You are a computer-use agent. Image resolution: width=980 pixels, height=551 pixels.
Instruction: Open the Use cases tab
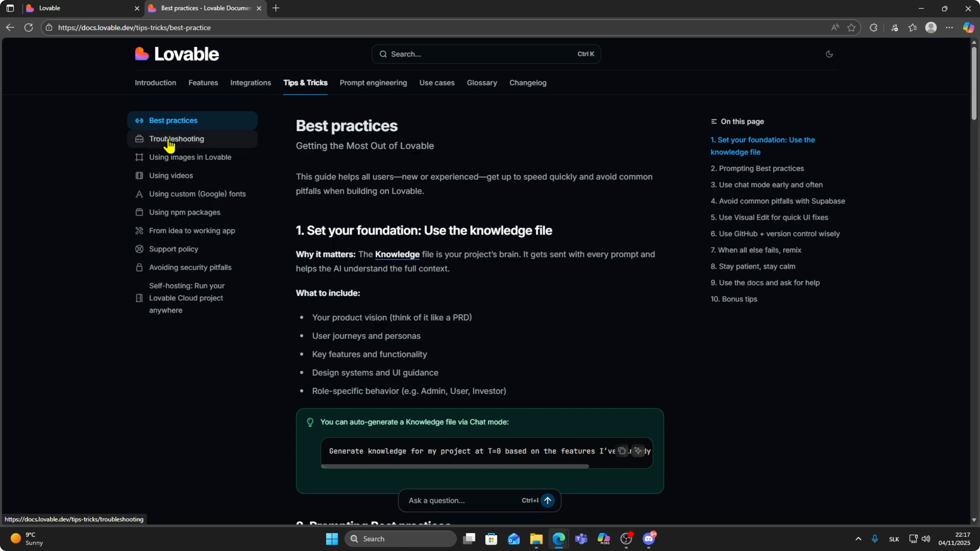[437, 83]
